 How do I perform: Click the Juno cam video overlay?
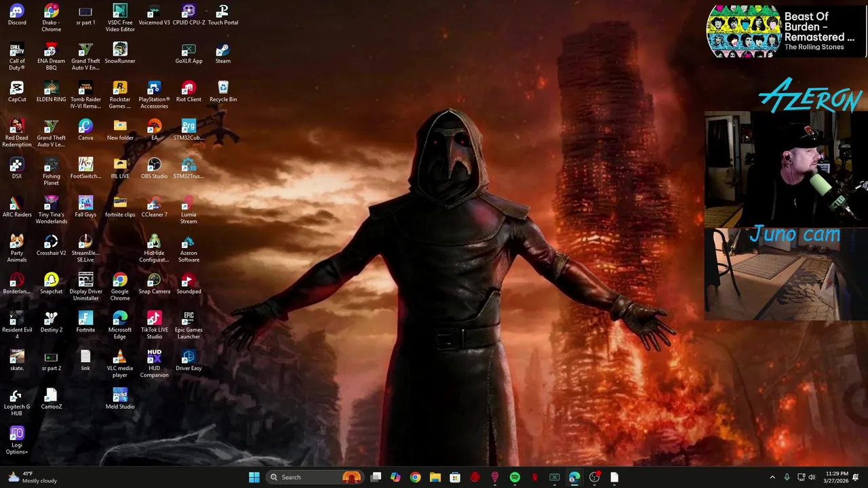(786, 273)
